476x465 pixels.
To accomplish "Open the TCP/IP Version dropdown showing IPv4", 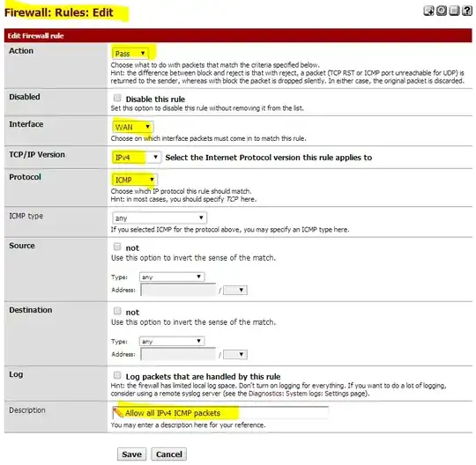I will point(137,157).
